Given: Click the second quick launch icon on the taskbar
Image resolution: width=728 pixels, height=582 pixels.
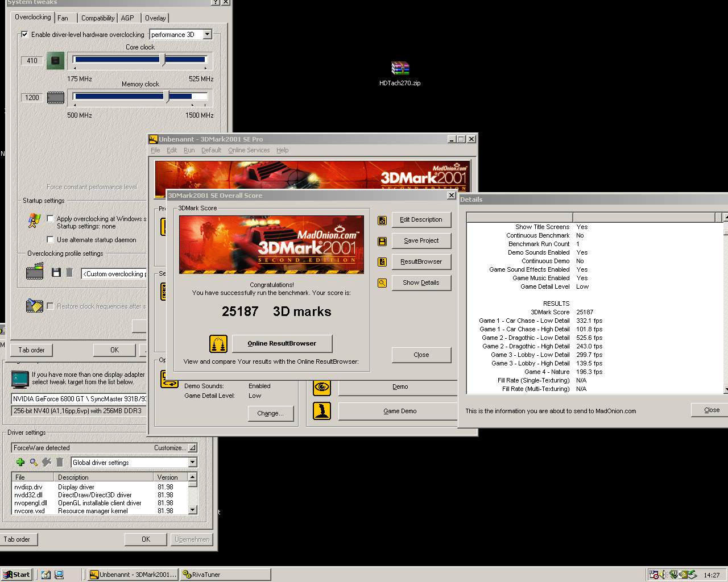Looking at the screenshot, I should tap(59, 575).
